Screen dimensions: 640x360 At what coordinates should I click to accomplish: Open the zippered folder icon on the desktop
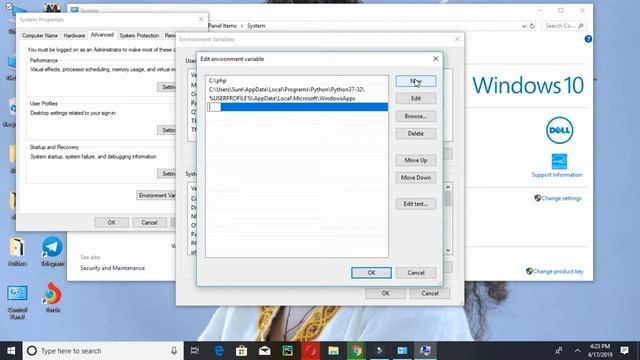click(x=17, y=251)
